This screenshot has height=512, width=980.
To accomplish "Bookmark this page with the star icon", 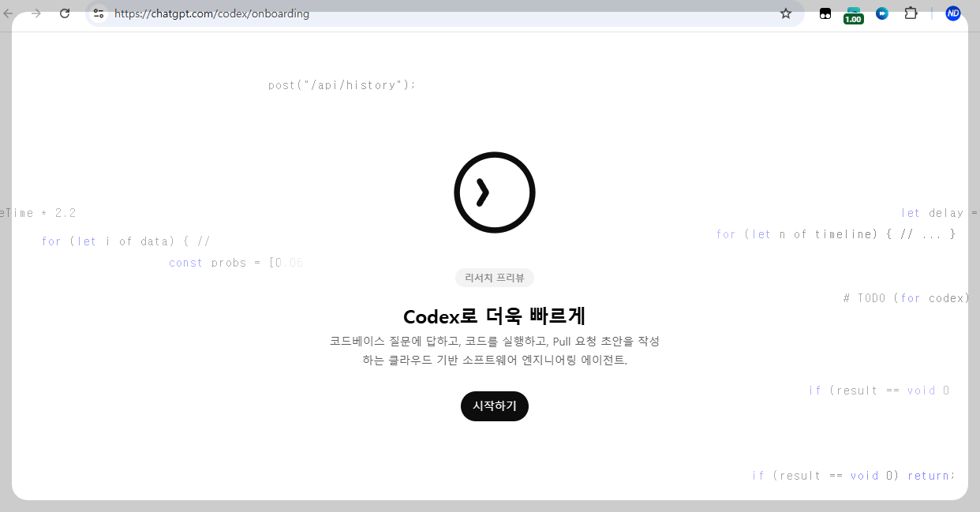I will [x=786, y=13].
